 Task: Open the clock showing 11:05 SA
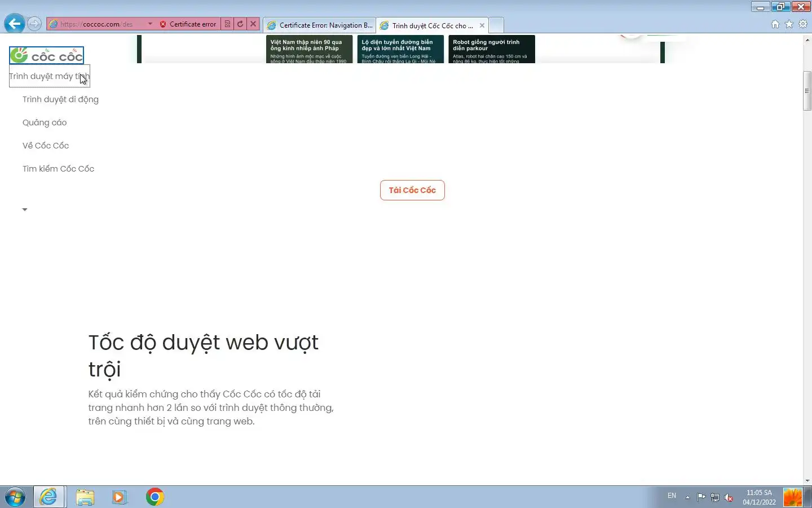click(x=759, y=497)
